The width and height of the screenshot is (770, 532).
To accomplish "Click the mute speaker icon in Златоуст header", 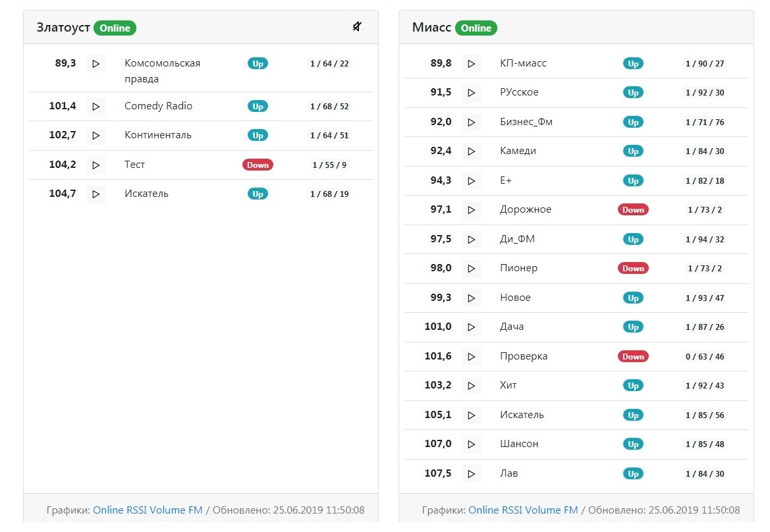I will 357,27.
